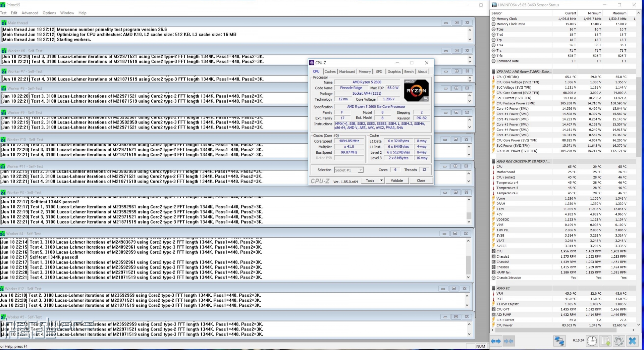Click the expand-columns arrows icon in HWiNFO
644x350 pixels.
click(x=496, y=341)
